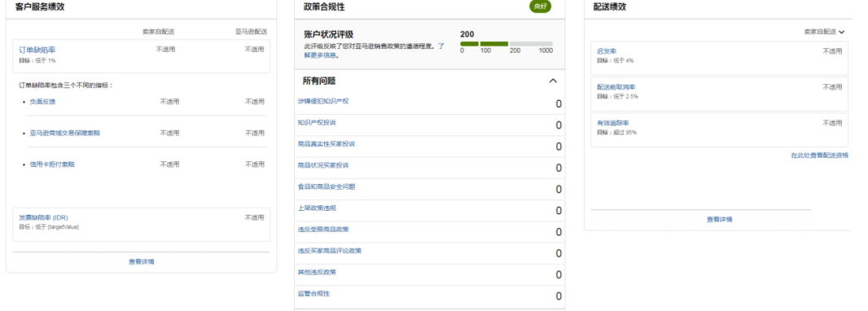
Task: Click the 目标：超过 95% text
Action: point(616,132)
